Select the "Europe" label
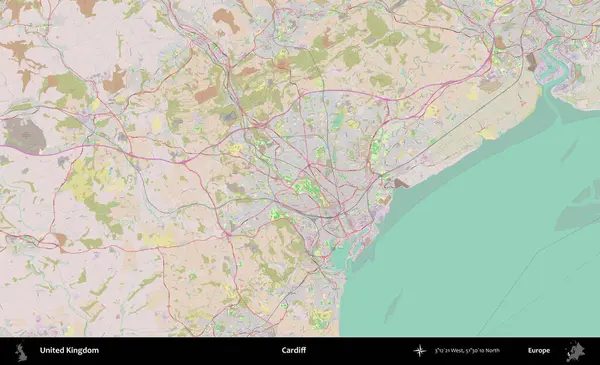 (539, 351)
